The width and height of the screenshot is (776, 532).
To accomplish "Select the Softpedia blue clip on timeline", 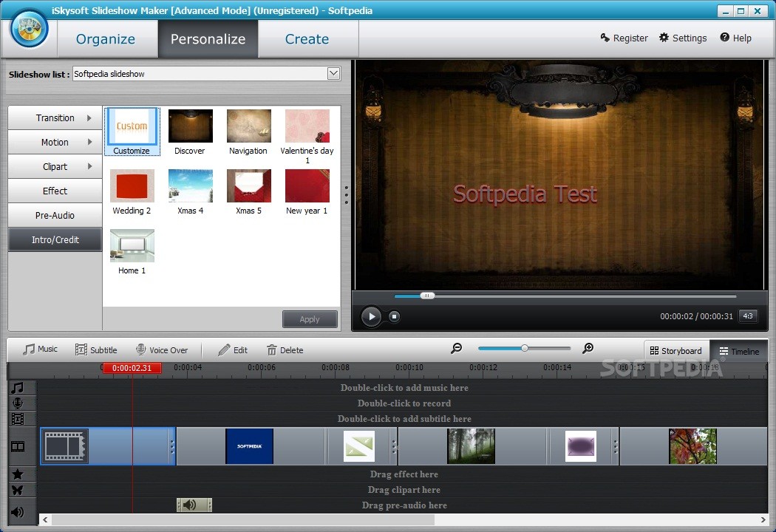I will click(x=250, y=446).
